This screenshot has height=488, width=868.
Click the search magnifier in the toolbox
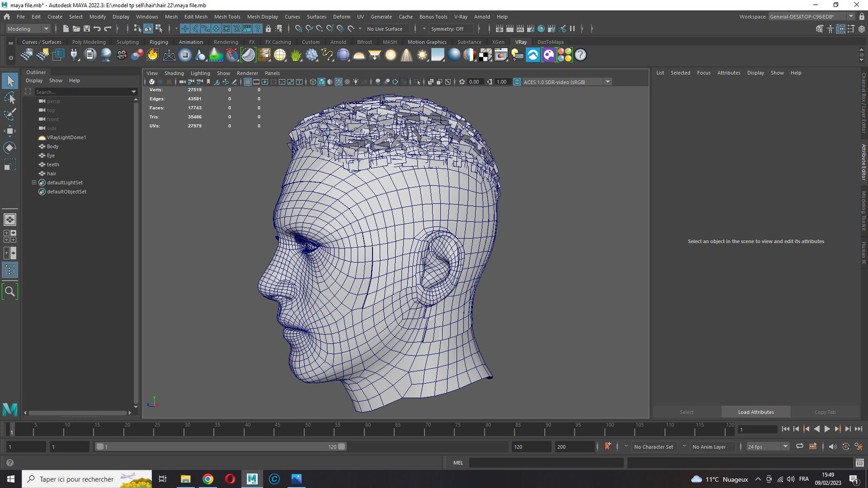click(10, 292)
